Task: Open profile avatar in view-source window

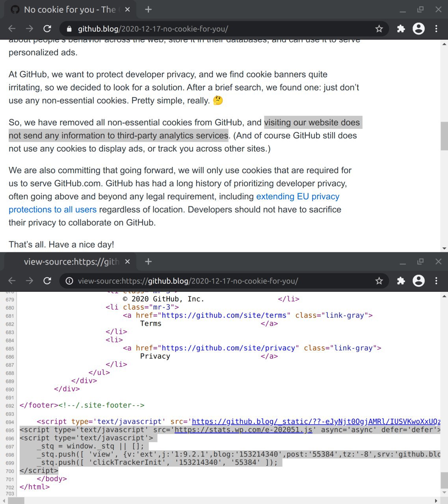Action: click(418, 281)
